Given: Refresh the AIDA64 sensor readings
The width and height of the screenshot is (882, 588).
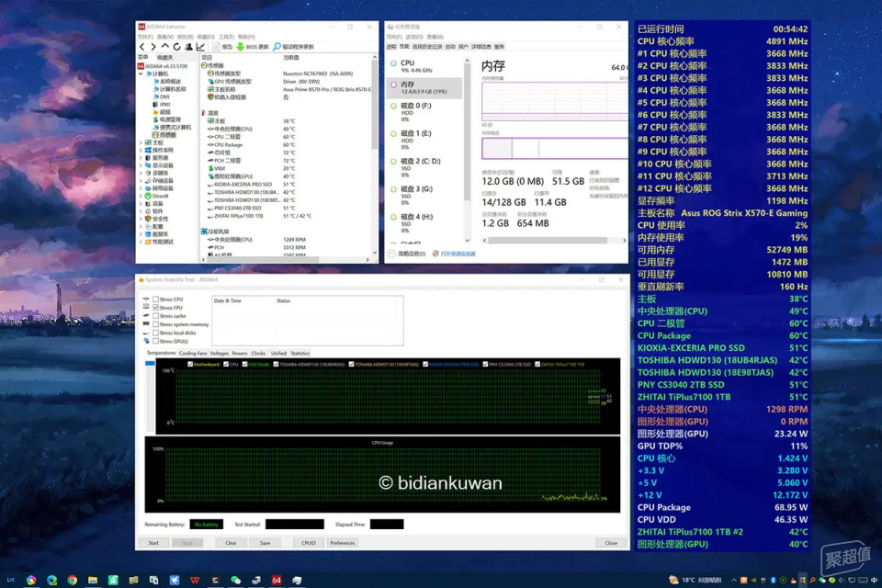Looking at the screenshot, I should coord(176,47).
